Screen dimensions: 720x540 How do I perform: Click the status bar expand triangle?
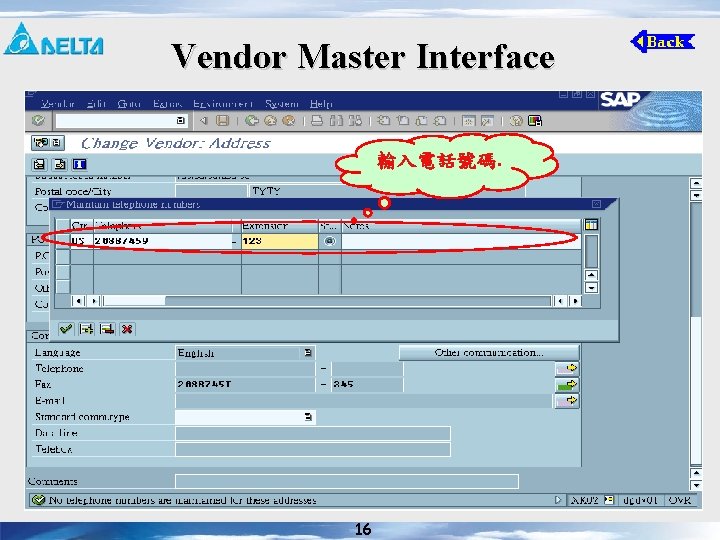(557, 500)
